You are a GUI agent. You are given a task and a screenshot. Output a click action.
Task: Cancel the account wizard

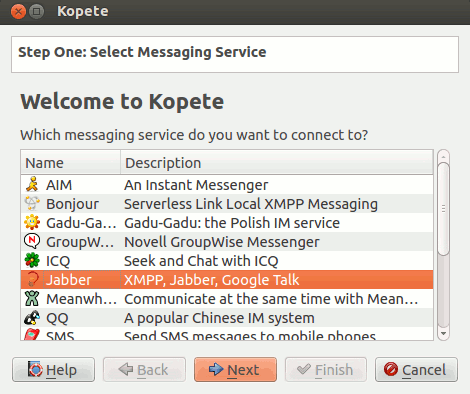[x=416, y=370]
